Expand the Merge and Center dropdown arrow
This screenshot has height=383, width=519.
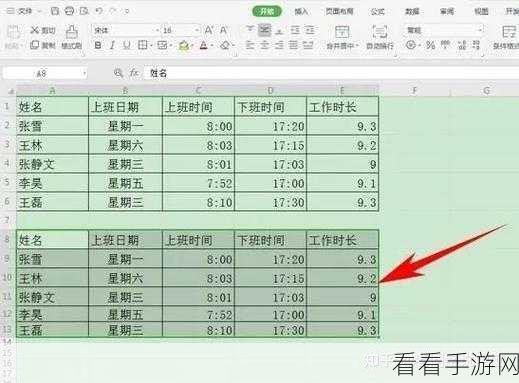point(357,46)
